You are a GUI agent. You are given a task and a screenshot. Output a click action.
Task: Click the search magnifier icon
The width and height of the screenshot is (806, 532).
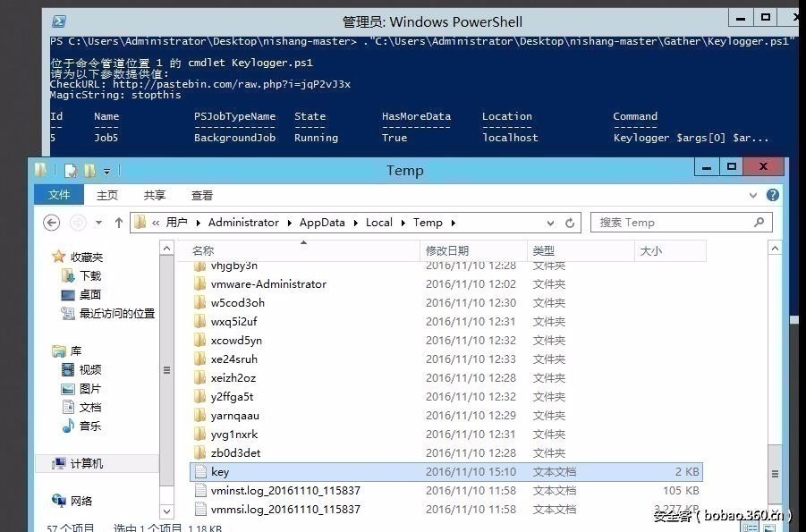coord(759,222)
